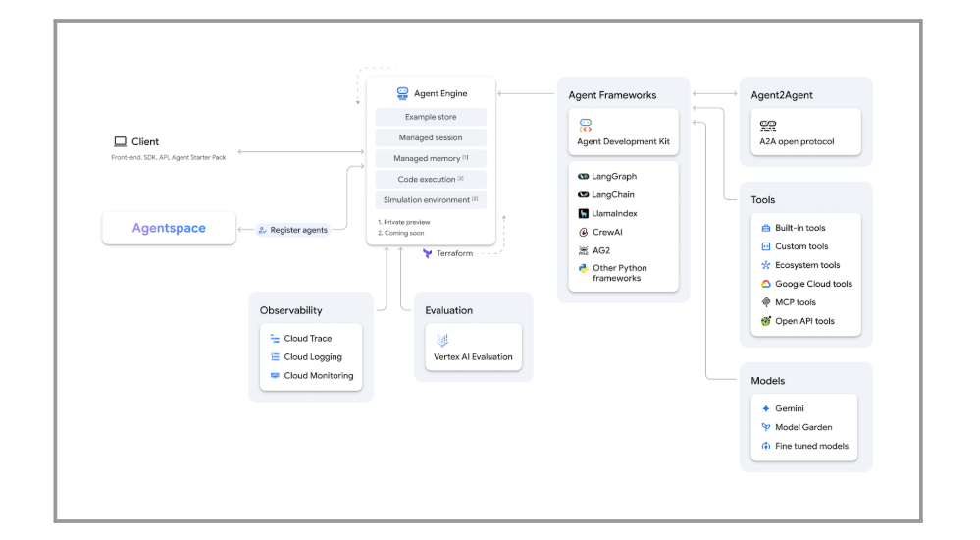This screenshot has width=980, height=540.
Task: Select the Managed memory box
Action: click(x=431, y=158)
